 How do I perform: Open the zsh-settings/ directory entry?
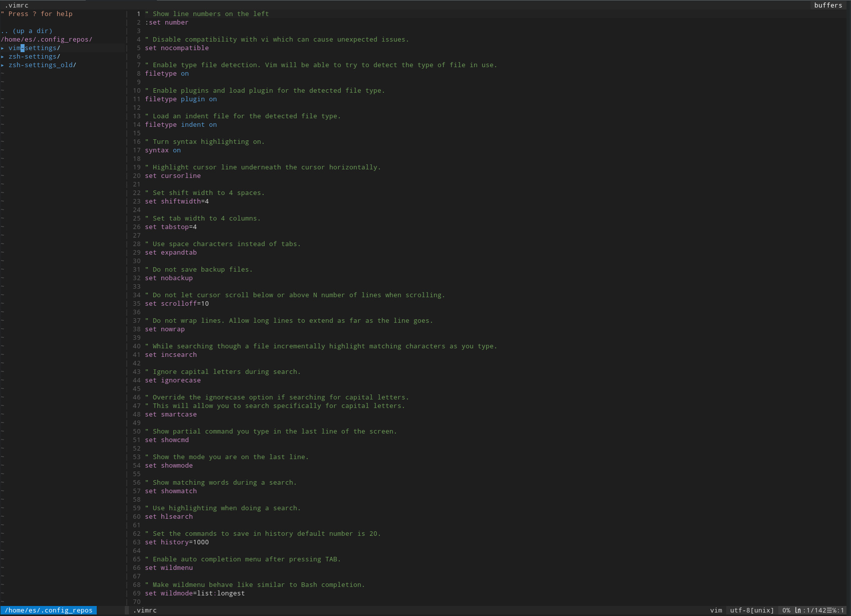pyautogui.click(x=34, y=57)
